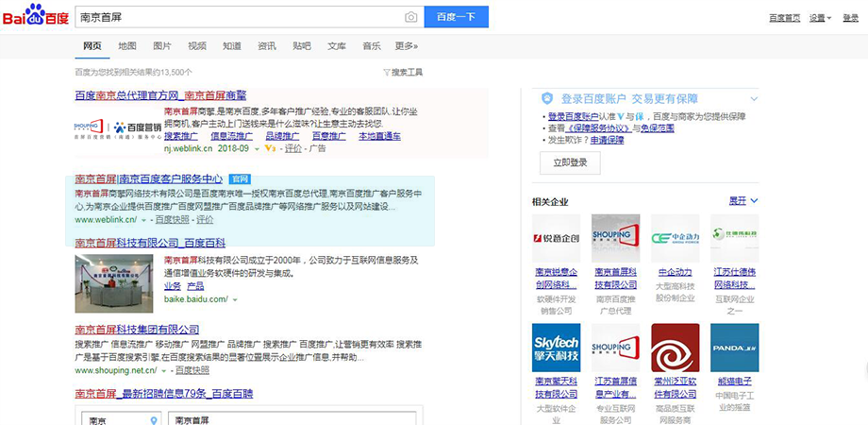The image size is (868, 425).
Task: Open result 南京首屏科技有限公司_百度百科
Action: (x=150, y=242)
